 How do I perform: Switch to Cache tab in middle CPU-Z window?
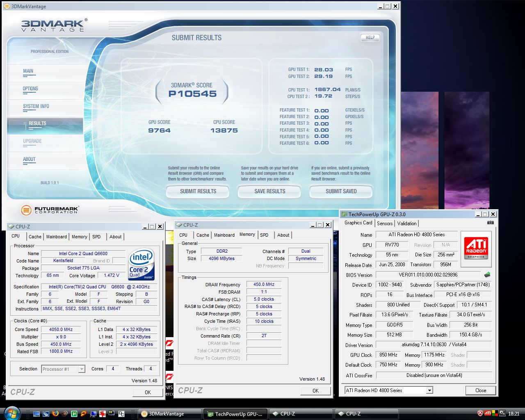pos(203,235)
